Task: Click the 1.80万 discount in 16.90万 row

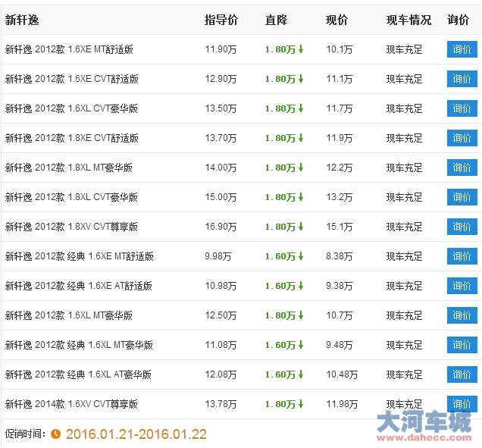Action: pos(284,227)
